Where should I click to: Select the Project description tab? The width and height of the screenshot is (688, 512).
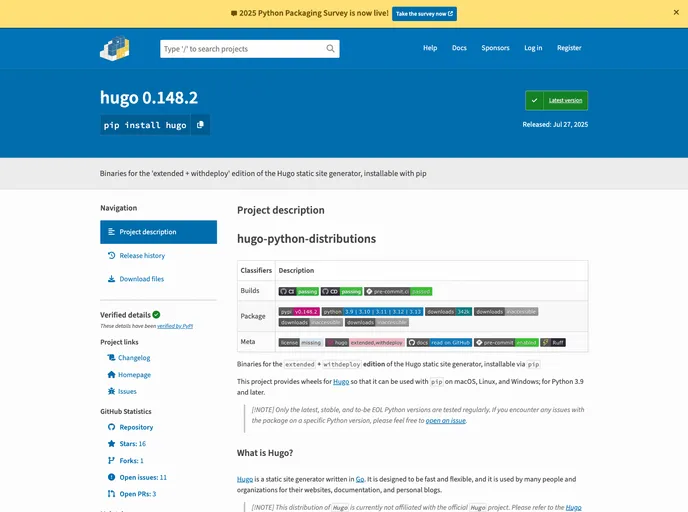pyautogui.click(x=158, y=232)
